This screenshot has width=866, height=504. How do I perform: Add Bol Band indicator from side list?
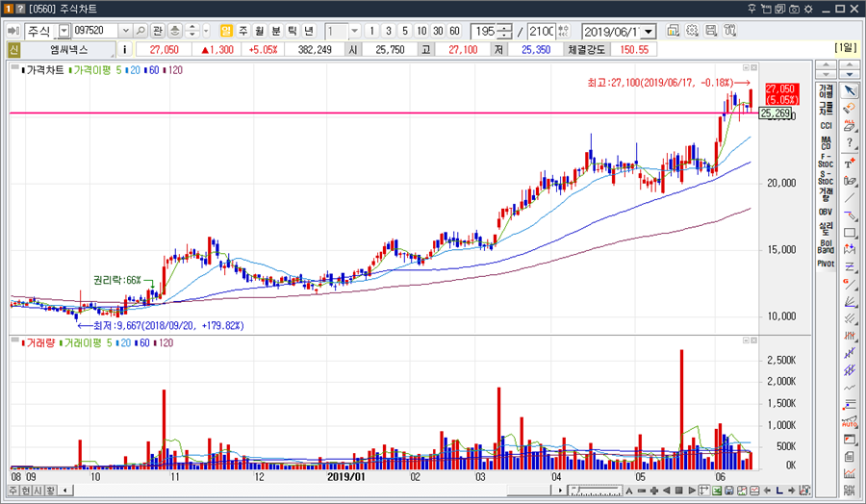pos(826,246)
